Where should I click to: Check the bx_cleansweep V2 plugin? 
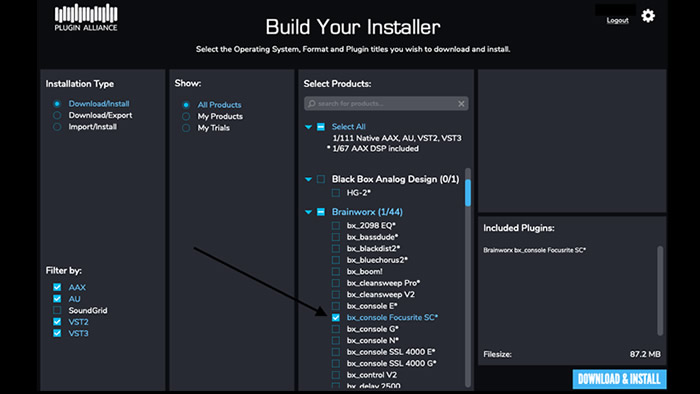[x=336, y=294]
